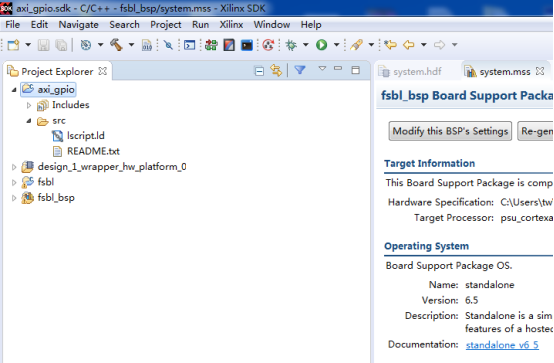Click the Last Edit Location icon

pyautogui.click(x=390, y=45)
